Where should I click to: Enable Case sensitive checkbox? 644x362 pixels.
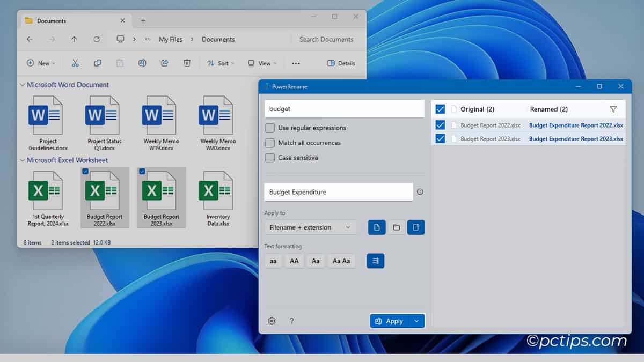point(270,158)
